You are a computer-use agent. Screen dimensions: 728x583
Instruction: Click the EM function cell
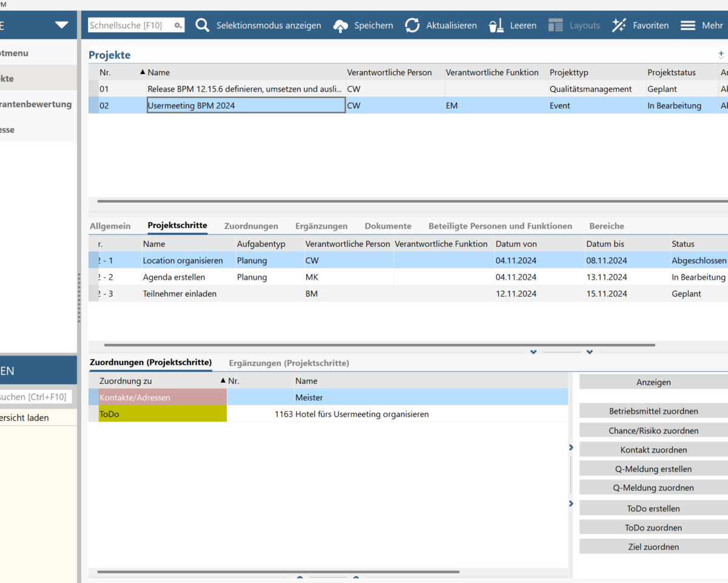pos(496,106)
